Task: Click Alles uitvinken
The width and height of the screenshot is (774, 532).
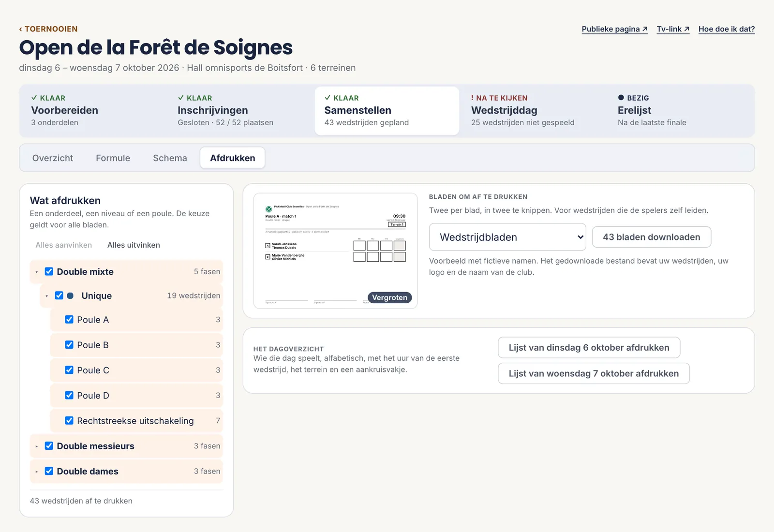Action: pyautogui.click(x=134, y=245)
